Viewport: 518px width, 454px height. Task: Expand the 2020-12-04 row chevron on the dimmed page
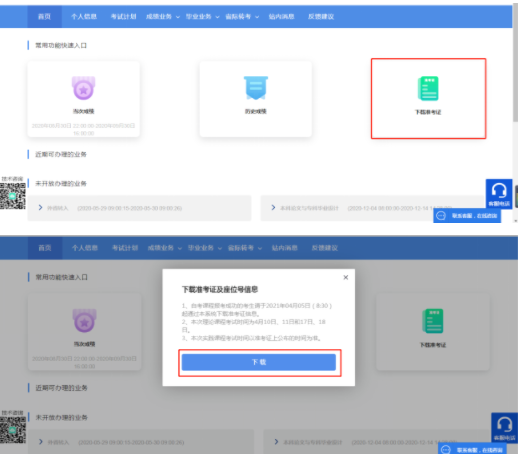click(x=276, y=442)
